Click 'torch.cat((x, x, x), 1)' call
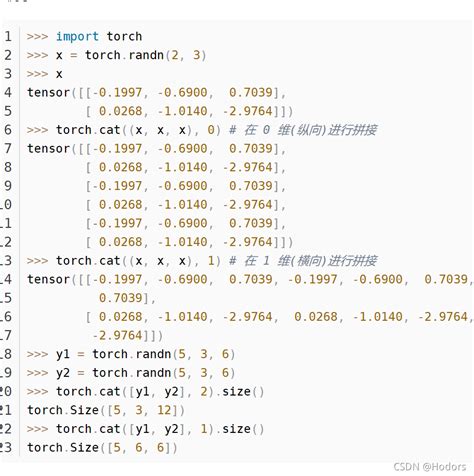 (138, 260)
